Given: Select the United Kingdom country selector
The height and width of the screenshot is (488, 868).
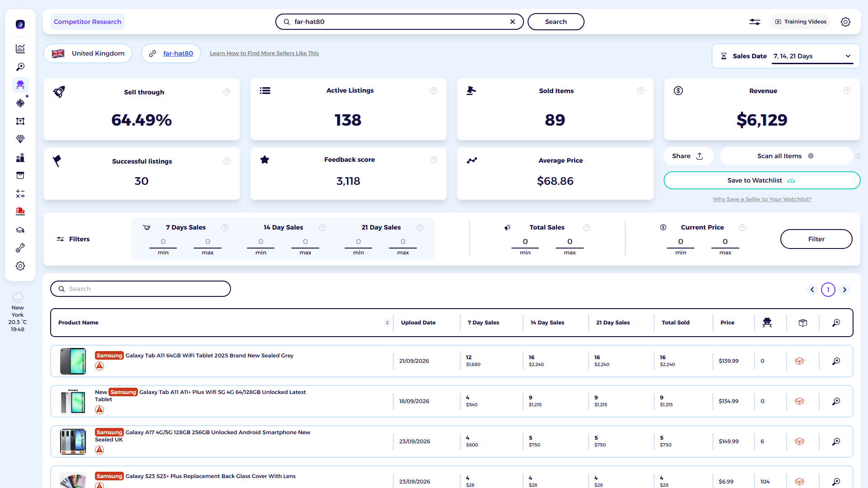Looking at the screenshot, I should [88, 53].
